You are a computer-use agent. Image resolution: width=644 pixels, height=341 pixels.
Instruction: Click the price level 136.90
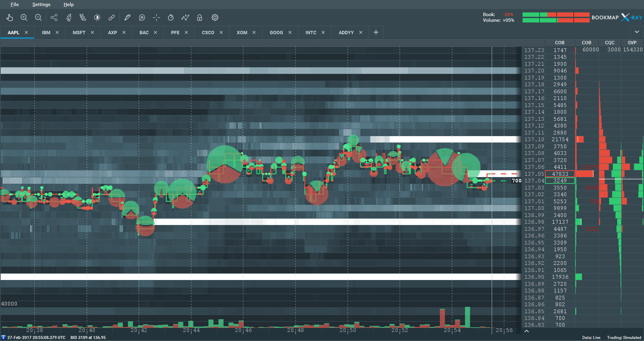pyautogui.click(x=534, y=277)
